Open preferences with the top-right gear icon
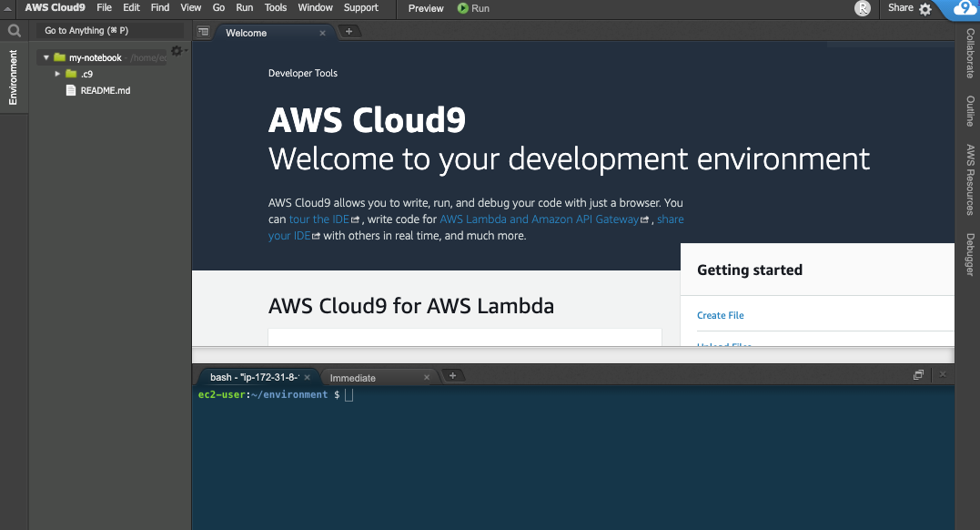 pyautogui.click(x=925, y=9)
